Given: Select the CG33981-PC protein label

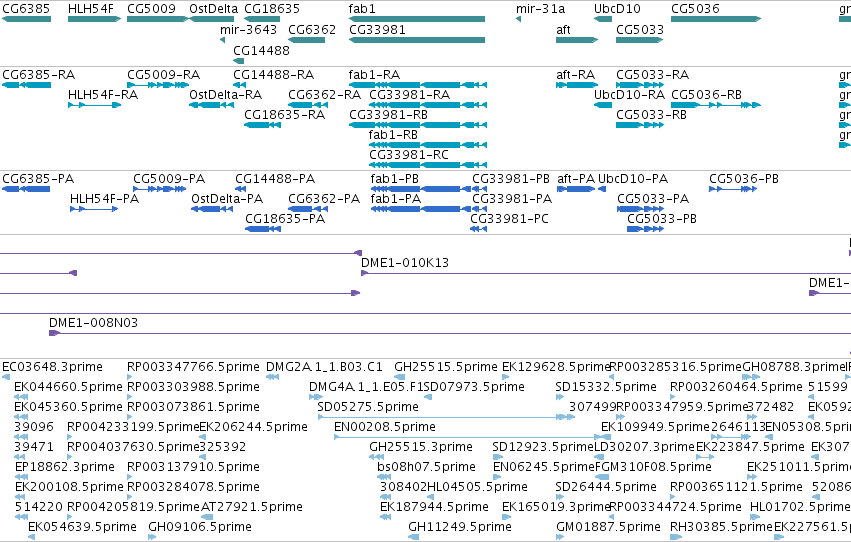Looking at the screenshot, I should [x=509, y=219].
